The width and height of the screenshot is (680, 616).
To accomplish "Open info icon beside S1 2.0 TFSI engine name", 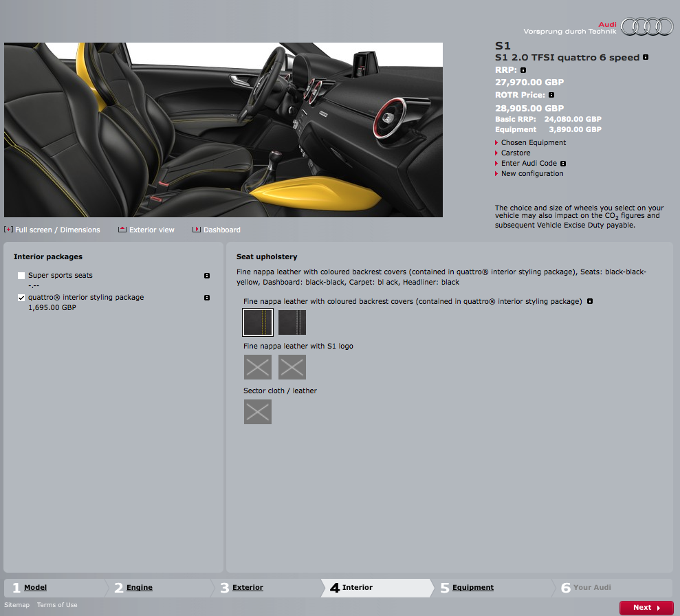I will coord(646,57).
